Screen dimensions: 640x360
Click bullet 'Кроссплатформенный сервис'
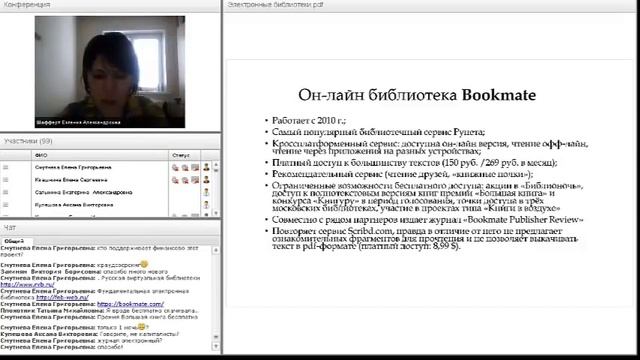[430, 147]
